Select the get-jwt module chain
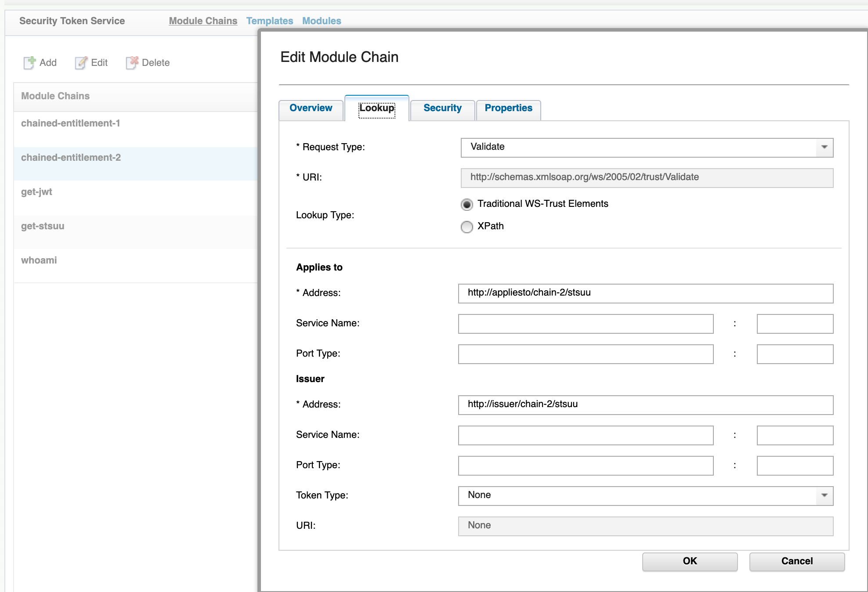Viewport: 868px width, 592px height. [36, 192]
